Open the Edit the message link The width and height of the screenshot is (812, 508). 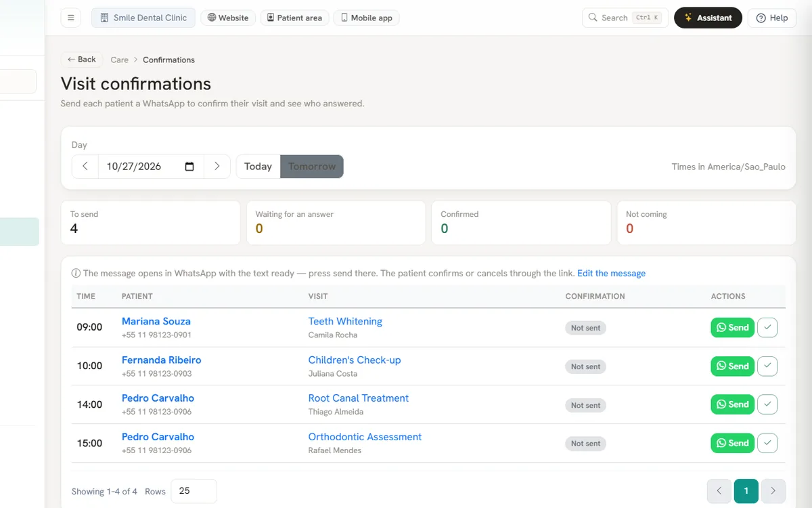click(611, 274)
